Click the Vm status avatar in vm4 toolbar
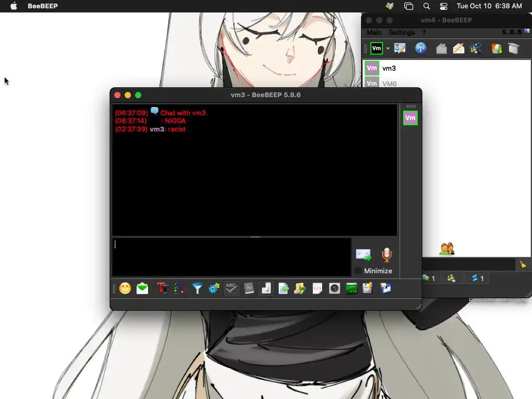Image resolution: width=532 pixels, height=399 pixels. pos(377,48)
